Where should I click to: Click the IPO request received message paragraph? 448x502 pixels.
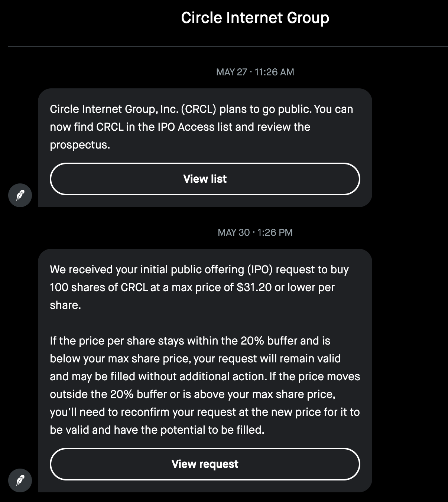[x=199, y=287]
